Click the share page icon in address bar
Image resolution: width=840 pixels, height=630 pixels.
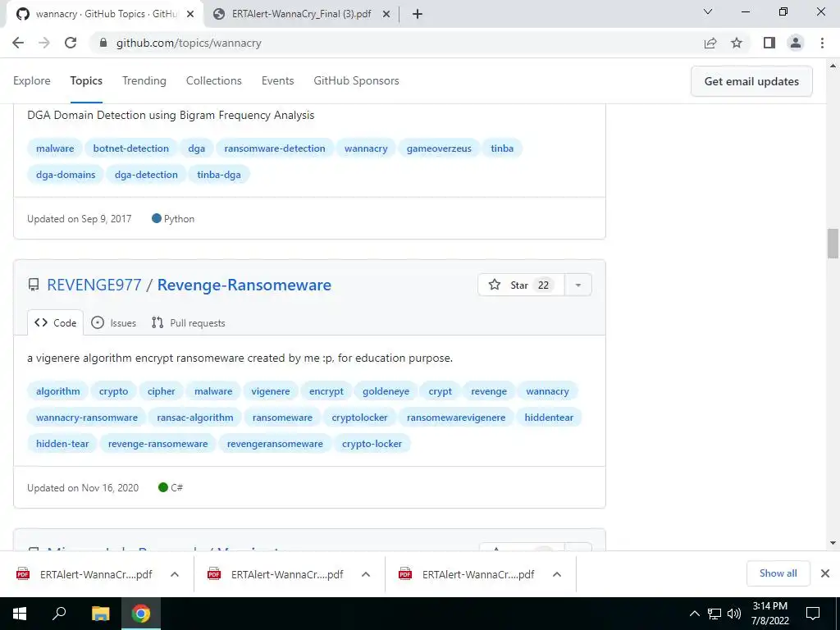(x=710, y=43)
